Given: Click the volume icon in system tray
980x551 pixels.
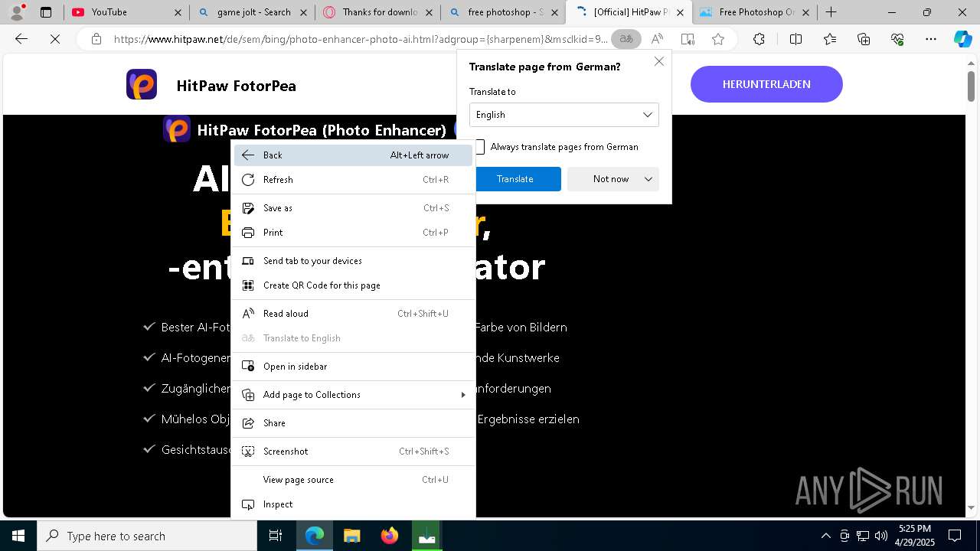Looking at the screenshot, I should (880, 536).
